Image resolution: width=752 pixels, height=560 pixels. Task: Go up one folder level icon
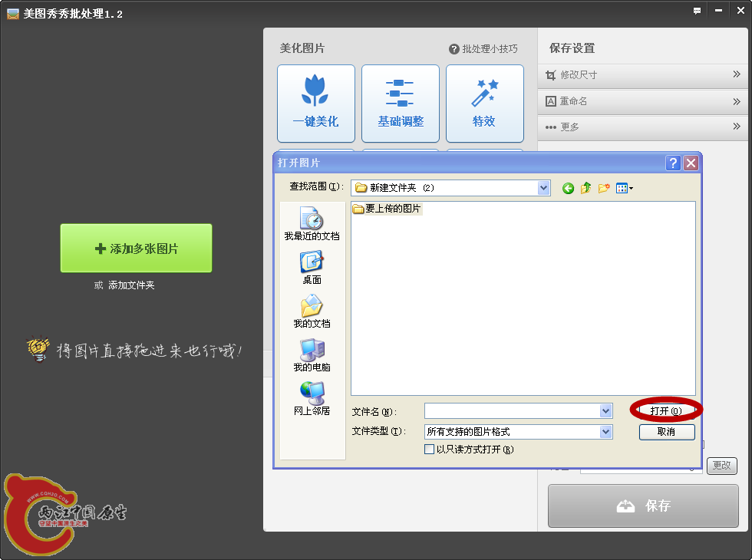585,188
